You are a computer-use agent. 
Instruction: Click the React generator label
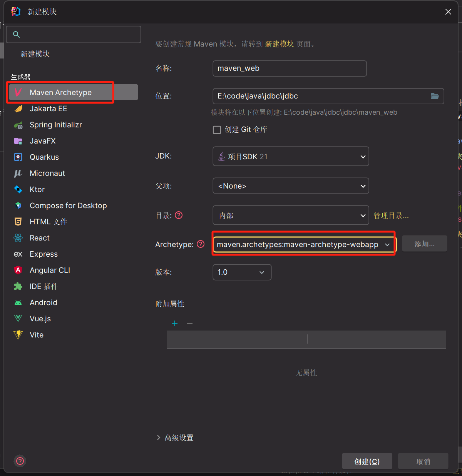(40, 238)
